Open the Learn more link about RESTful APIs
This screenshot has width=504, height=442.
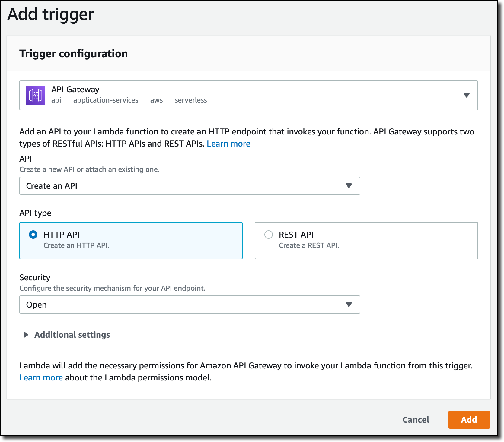(x=228, y=144)
